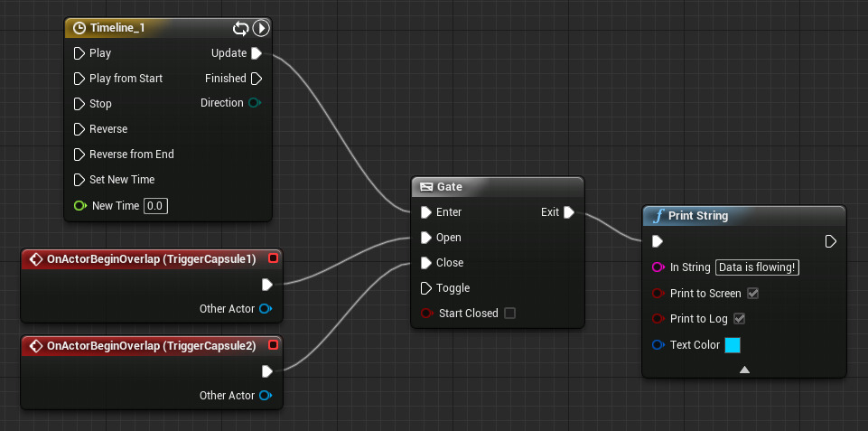Uncheck Print to Log checkbox

tap(739, 319)
